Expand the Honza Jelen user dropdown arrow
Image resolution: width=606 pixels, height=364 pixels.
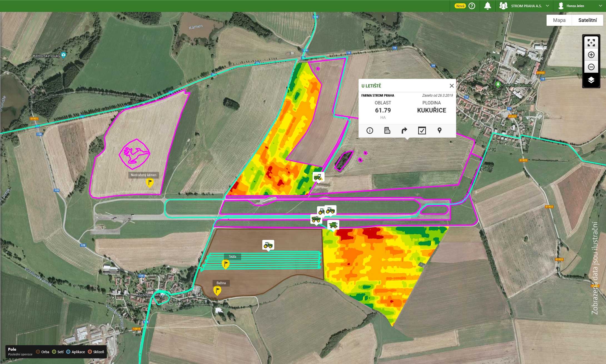tap(600, 6)
